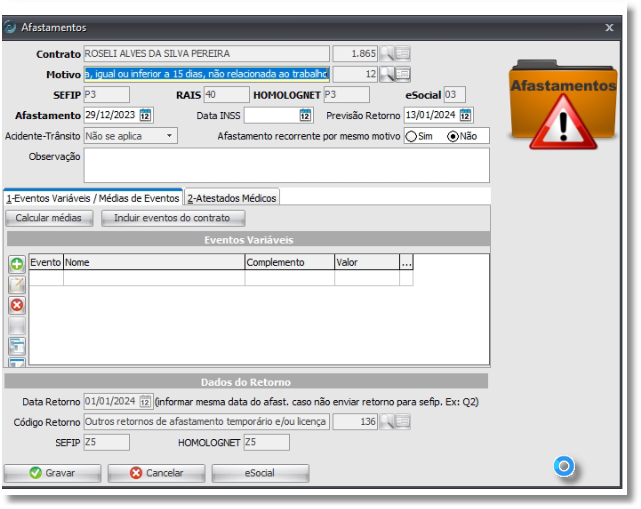Close the Afastamentos window

[609, 27]
